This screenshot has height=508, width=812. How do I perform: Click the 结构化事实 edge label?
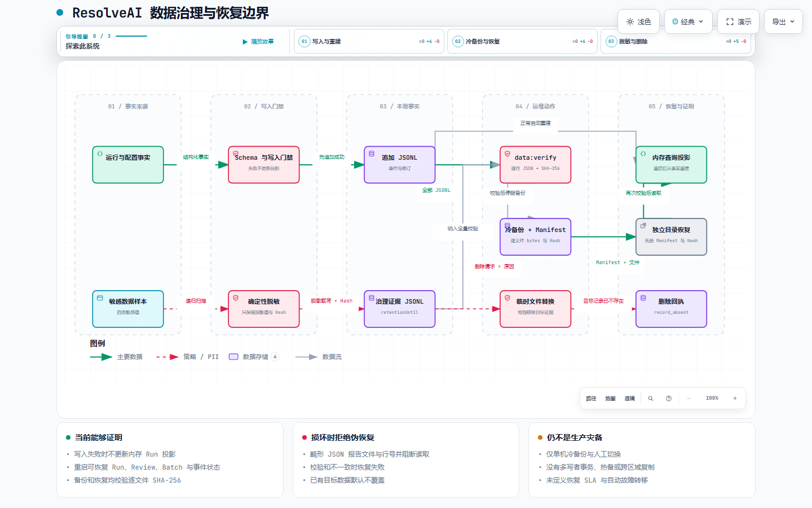196,157
